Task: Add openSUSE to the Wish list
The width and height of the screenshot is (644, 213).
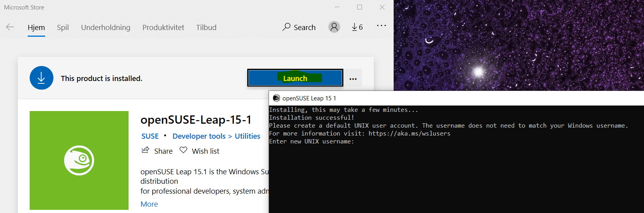Action: click(199, 151)
